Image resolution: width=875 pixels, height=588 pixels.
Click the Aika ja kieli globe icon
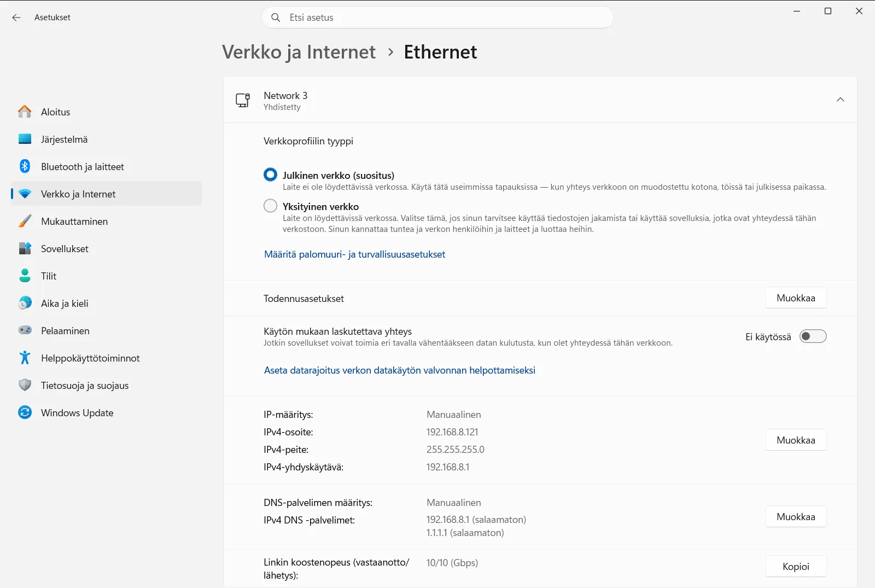pos(25,303)
